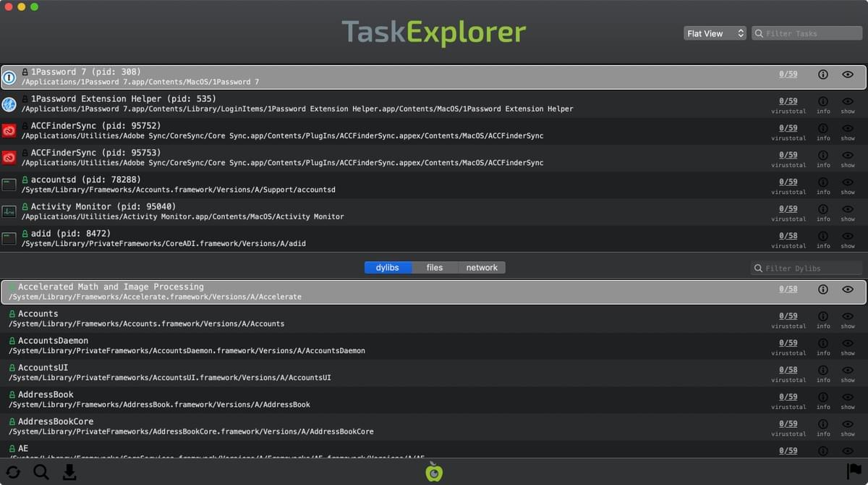Click the TaskExplorer title logo
The width and height of the screenshot is (868, 485).
click(434, 33)
